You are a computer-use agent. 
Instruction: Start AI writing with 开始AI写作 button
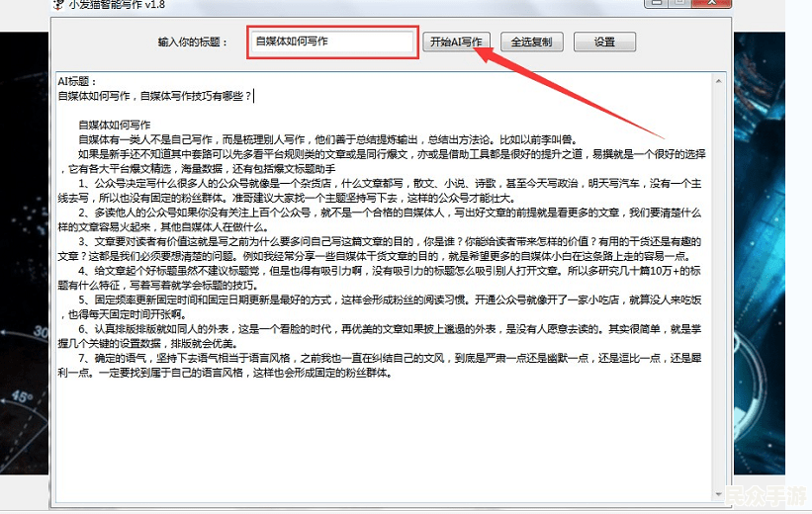pos(456,42)
